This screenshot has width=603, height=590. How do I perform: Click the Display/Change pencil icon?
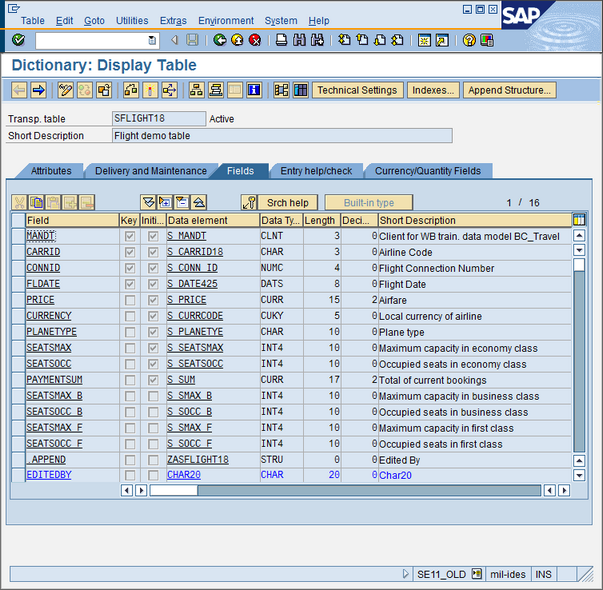65,90
